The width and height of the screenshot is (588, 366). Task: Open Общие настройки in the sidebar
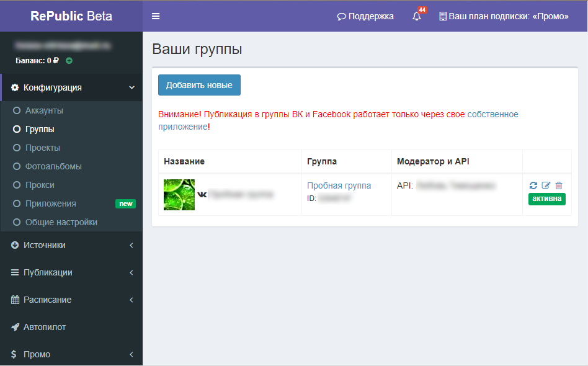click(x=71, y=222)
